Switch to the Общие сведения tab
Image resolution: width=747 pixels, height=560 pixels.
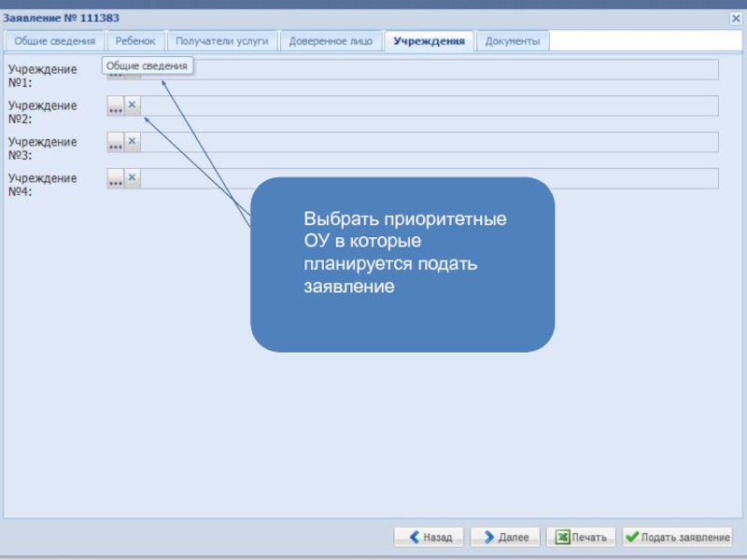point(54,41)
